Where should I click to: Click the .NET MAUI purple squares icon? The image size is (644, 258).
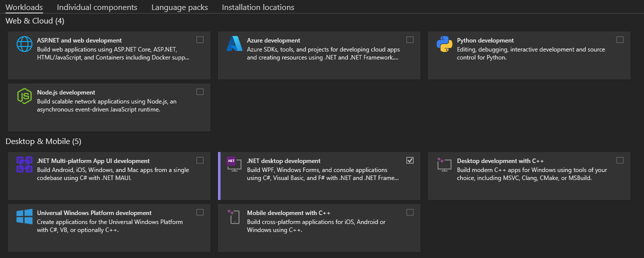tap(24, 164)
